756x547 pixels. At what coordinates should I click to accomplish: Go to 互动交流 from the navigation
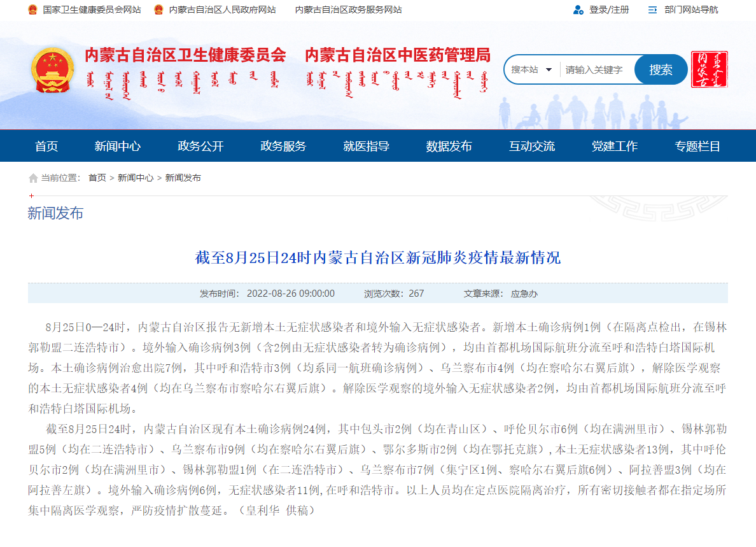point(532,145)
